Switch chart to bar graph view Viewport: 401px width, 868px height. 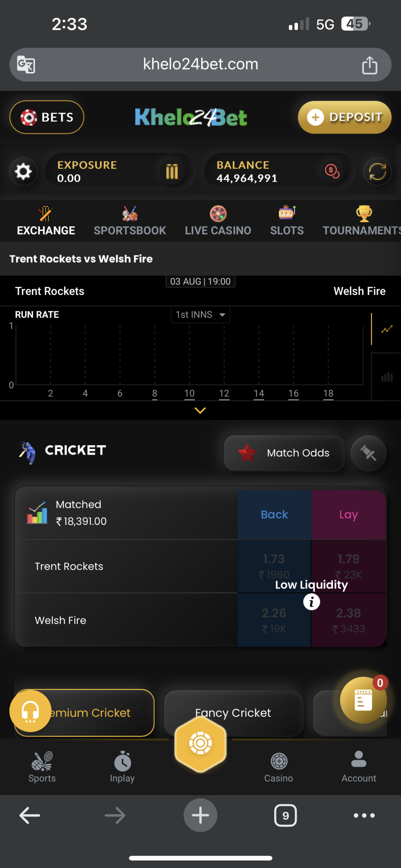pos(387,377)
